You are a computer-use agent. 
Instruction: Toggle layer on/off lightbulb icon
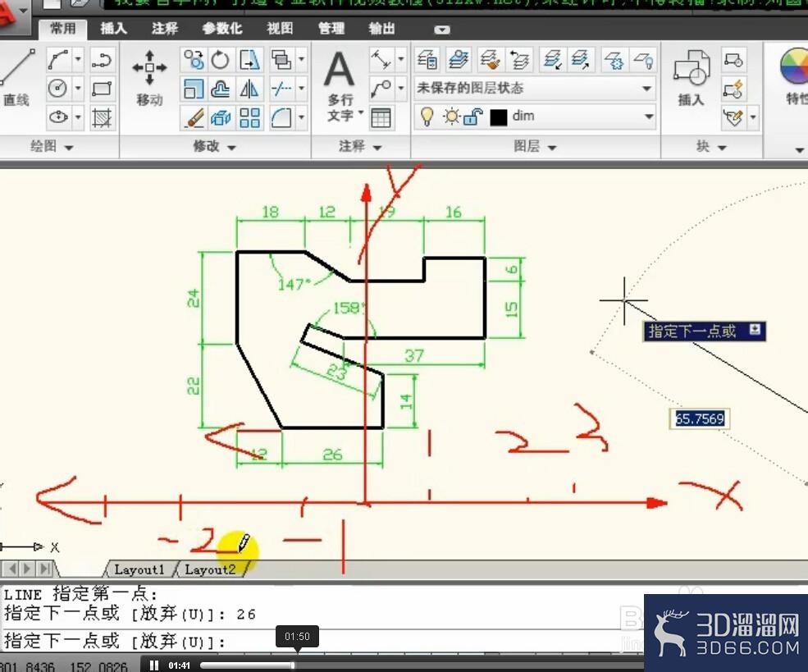[427, 117]
